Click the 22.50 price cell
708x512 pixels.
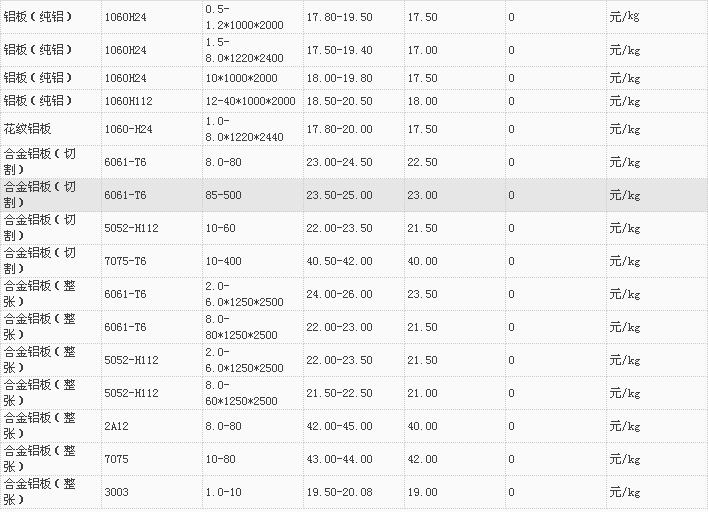click(422, 162)
